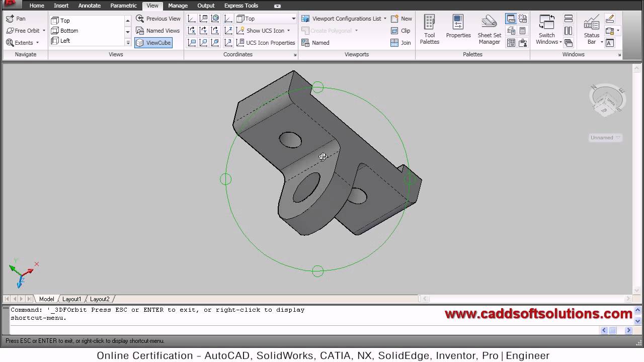The height and width of the screenshot is (362, 644).
Task: Expand Viewport Configurations List dropdown
Action: [385, 19]
